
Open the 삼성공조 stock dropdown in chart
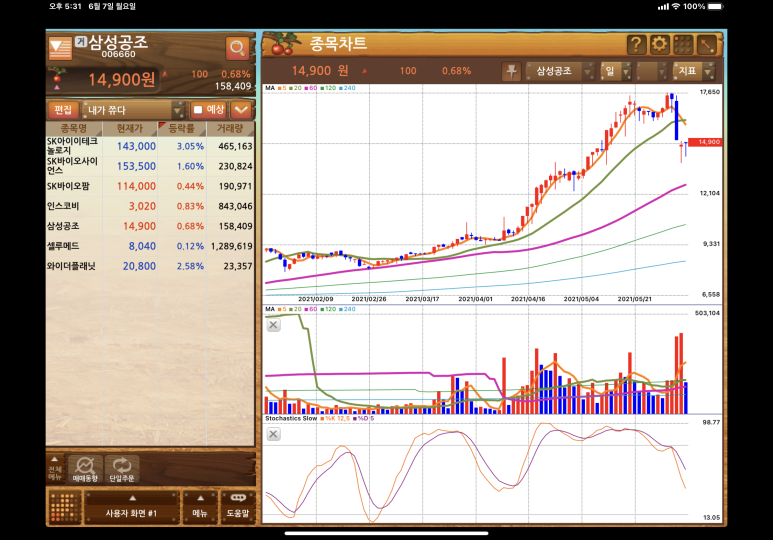click(560, 71)
